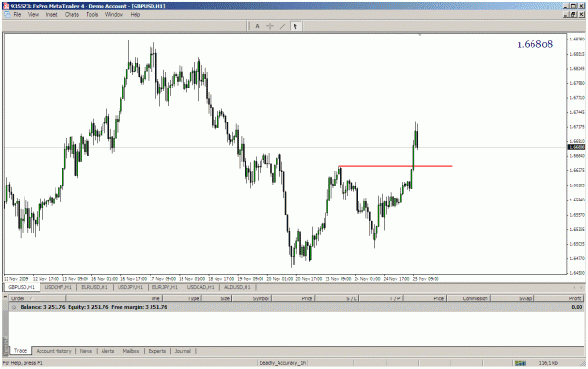Open the Mailbox terminal tab
Image resolution: width=588 pixels, height=369 pixels.
pos(132,351)
